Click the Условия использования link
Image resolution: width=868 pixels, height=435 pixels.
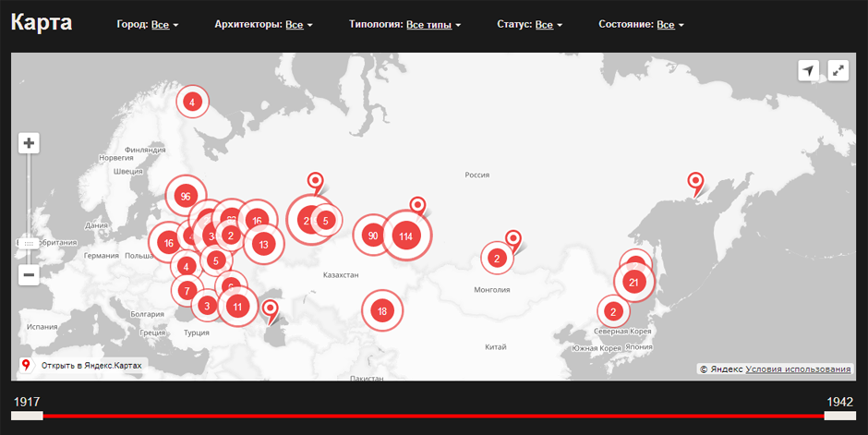798,369
